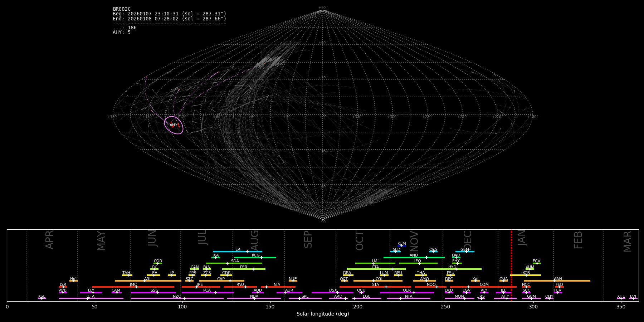Click the HVI shower label
Screen dimensions: 644x322
coord(73,279)
